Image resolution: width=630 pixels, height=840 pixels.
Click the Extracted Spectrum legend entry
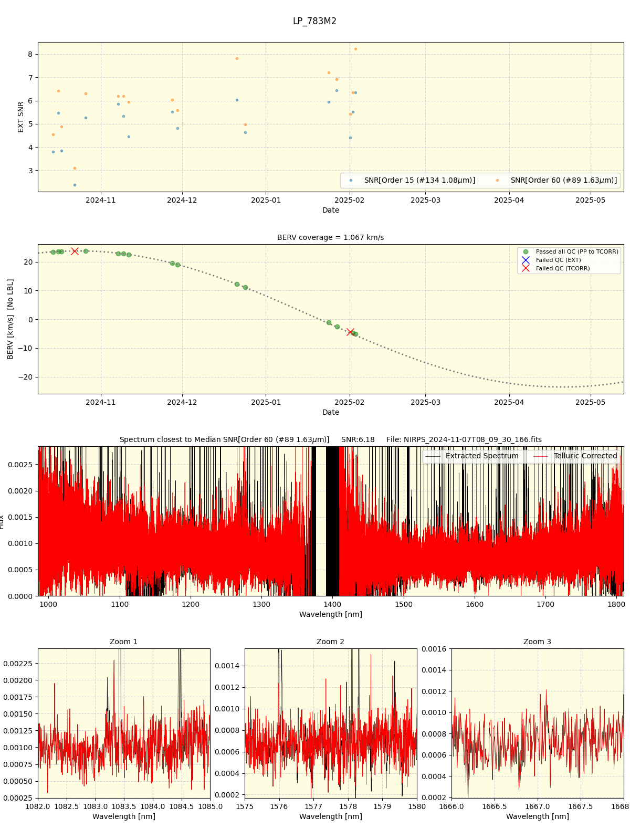coord(471,456)
